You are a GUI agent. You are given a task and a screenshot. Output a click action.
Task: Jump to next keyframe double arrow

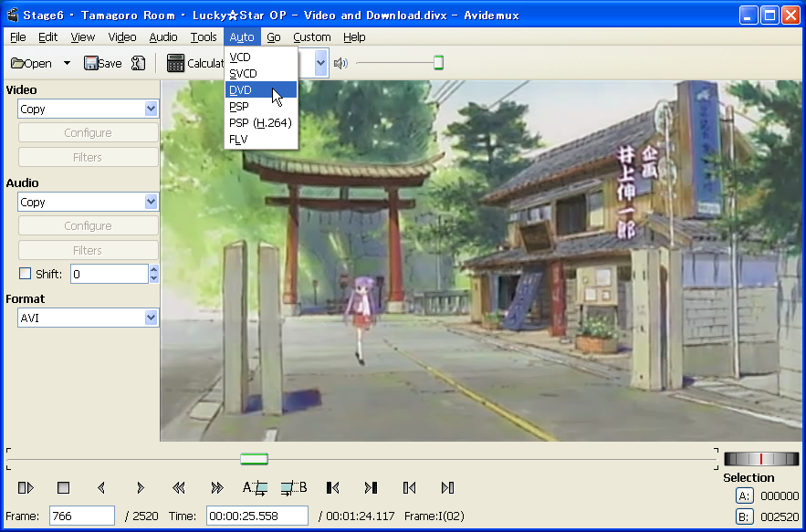217,487
